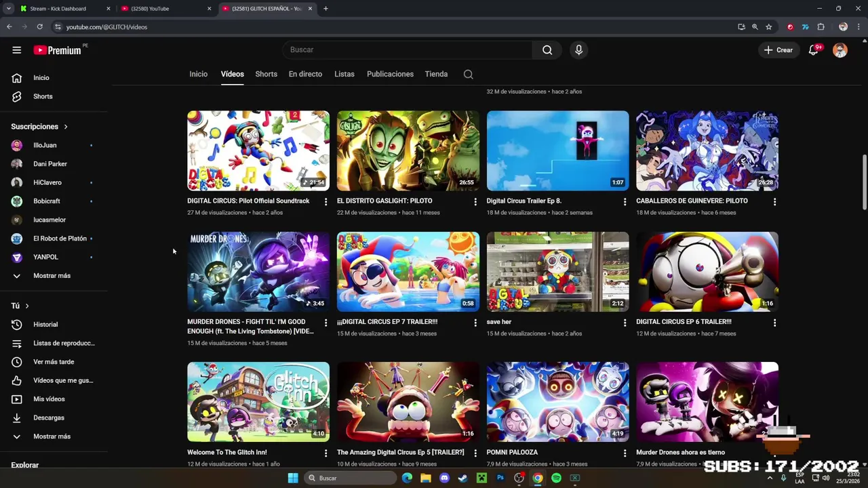The image size is (868, 488).
Task: Open options for Digital Circus Pilot Soundtrack video
Action: pos(325,202)
